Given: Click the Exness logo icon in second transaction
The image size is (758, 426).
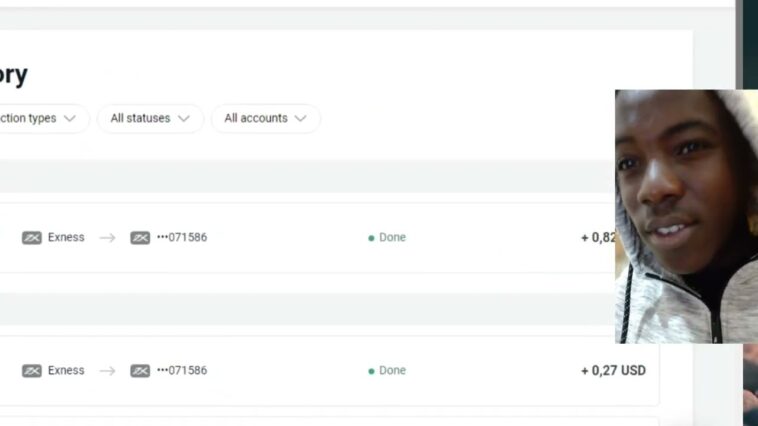Looking at the screenshot, I should click(32, 371).
